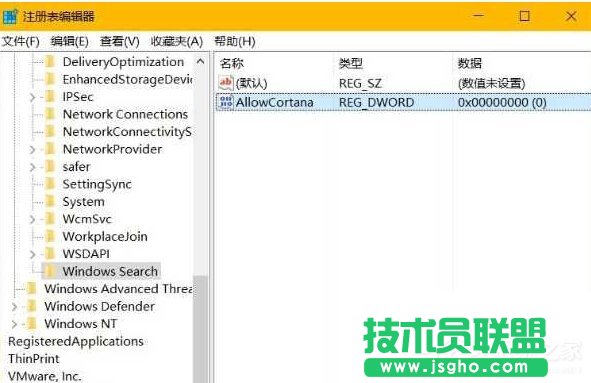591x383 pixels.
Task: Select the NetworkConnectivityS key
Action: (x=127, y=132)
